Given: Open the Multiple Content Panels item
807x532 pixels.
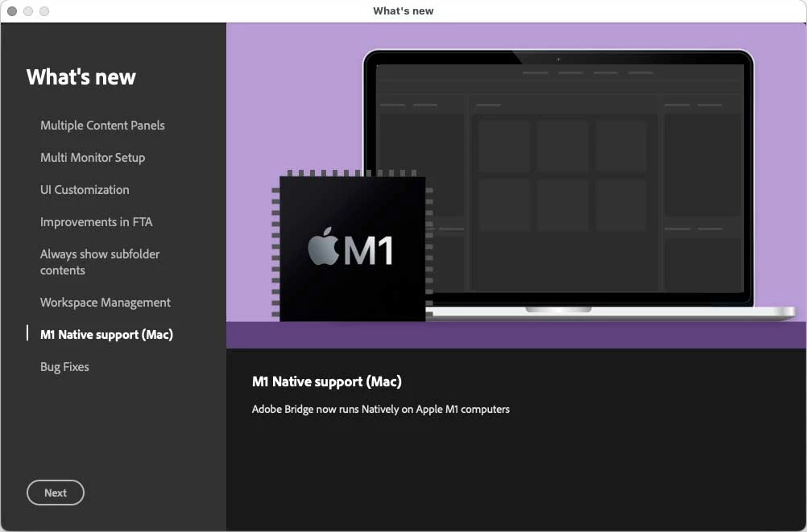Looking at the screenshot, I should 102,126.
